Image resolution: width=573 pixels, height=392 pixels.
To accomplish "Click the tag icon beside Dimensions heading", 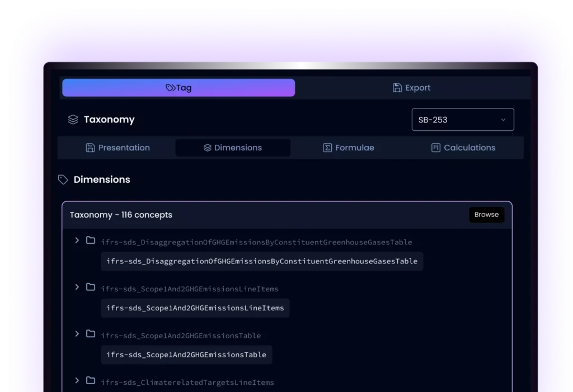I will click(x=63, y=180).
